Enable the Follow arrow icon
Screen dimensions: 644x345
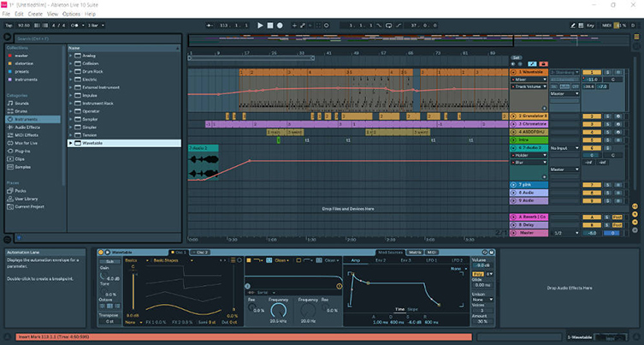point(210,26)
